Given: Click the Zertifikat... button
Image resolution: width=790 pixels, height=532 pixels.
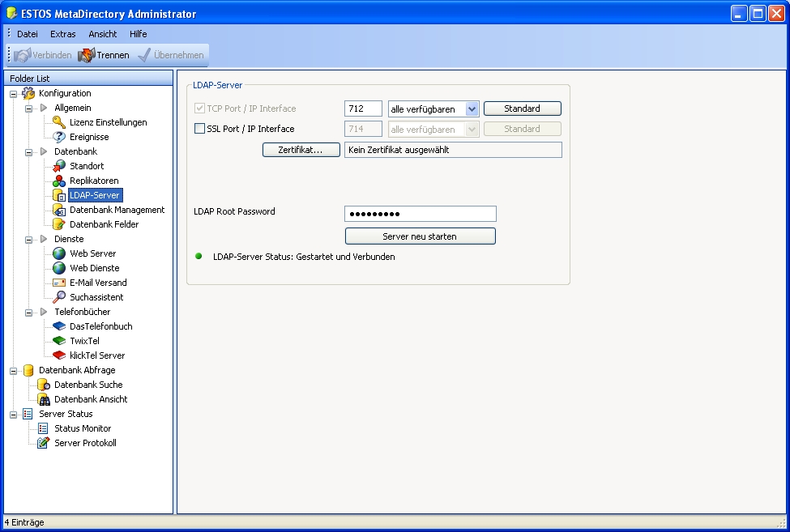Looking at the screenshot, I should point(301,150).
